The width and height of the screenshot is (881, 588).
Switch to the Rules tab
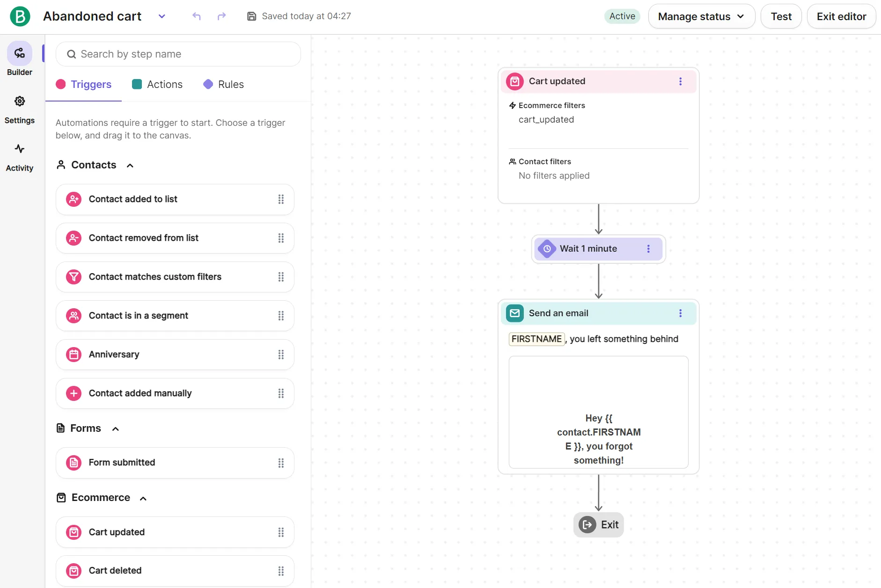[x=223, y=85]
